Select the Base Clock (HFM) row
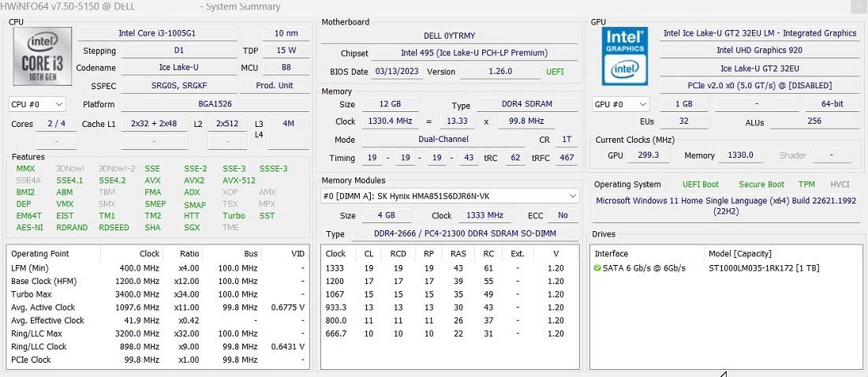Screen dimensions: 868x377 click(158, 282)
